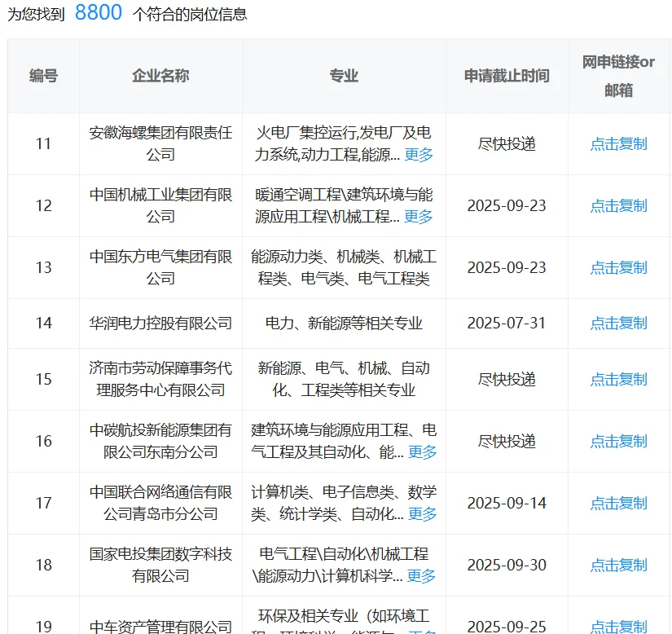Select company name 中车资产管理有限公司
Image resolution: width=672 pixels, height=634 pixels.
coord(160,627)
